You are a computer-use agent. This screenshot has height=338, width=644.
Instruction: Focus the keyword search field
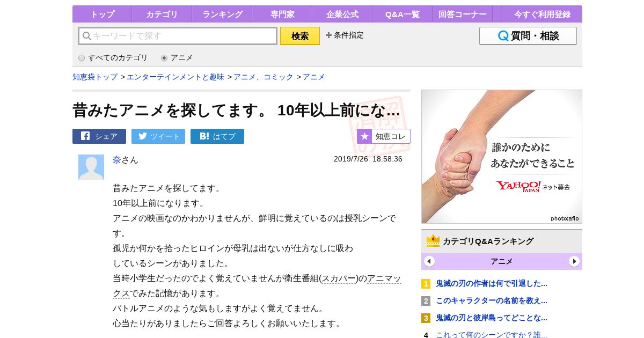178,36
